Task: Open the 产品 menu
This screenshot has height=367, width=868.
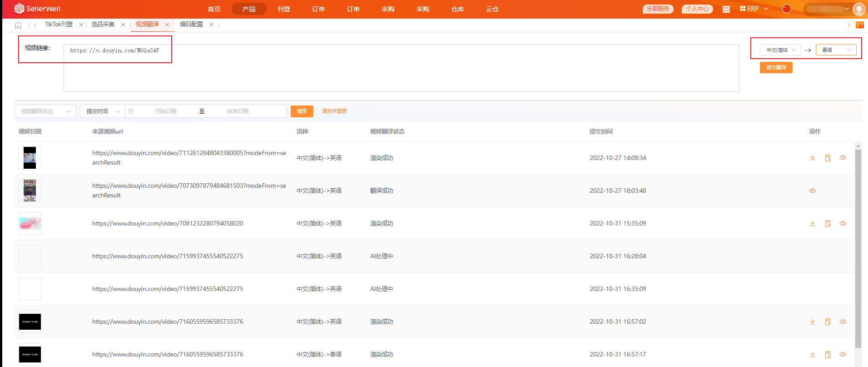Action: pyautogui.click(x=249, y=9)
